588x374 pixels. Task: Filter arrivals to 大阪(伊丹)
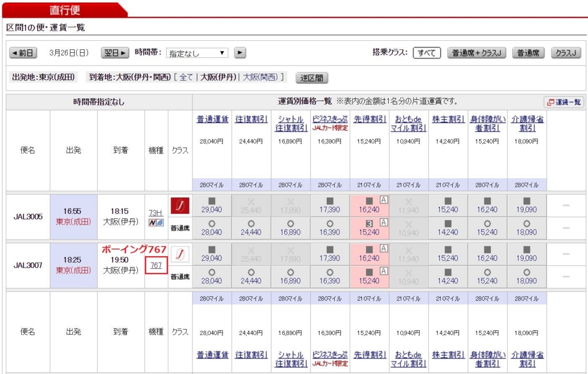[x=218, y=78]
